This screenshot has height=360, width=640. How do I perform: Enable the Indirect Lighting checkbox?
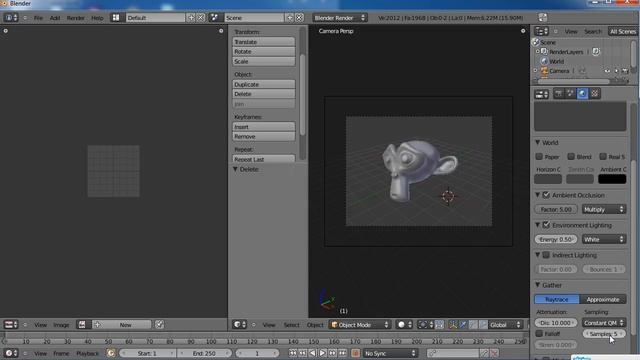coord(546,255)
